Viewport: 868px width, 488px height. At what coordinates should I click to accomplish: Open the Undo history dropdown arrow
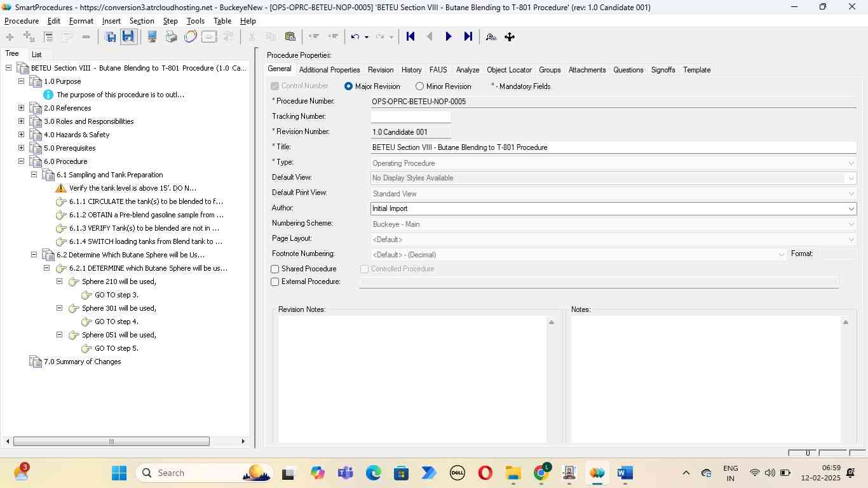point(367,37)
